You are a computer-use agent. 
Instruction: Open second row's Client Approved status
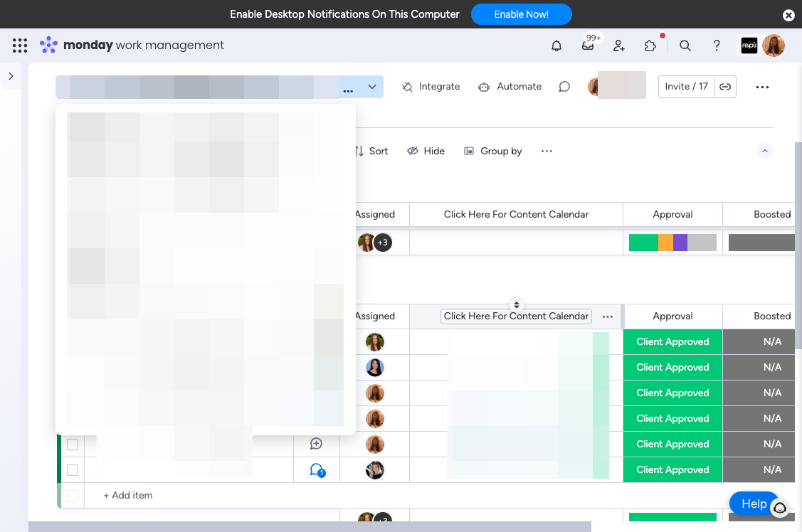coord(672,368)
